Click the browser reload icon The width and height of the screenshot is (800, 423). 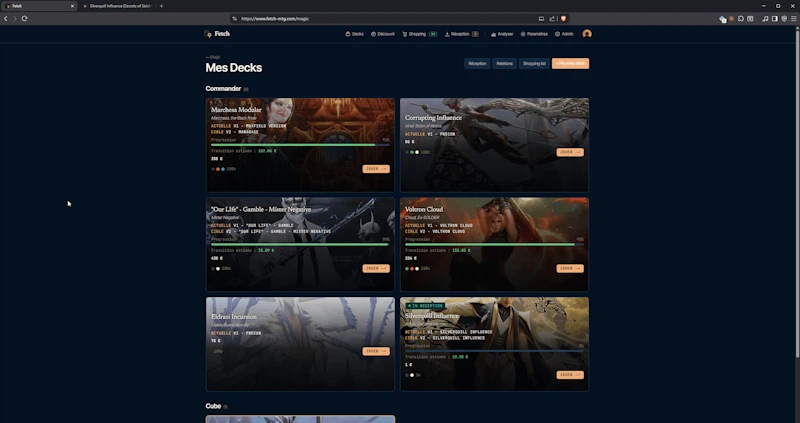tap(24, 18)
